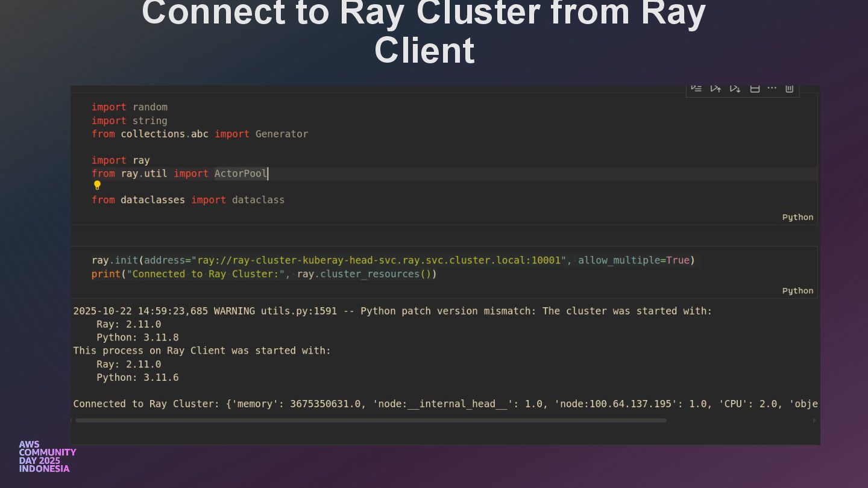This screenshot has height=488, width=868.
Task: Click the Run by Line icon
Action: [696, 88]
